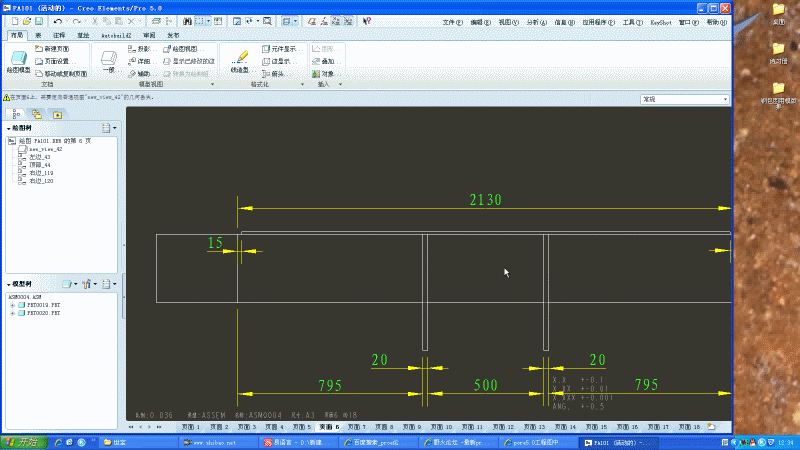The image size is (800, 450).
Task: Open drawing tree settings dropdown
Action: coord(109,128)
